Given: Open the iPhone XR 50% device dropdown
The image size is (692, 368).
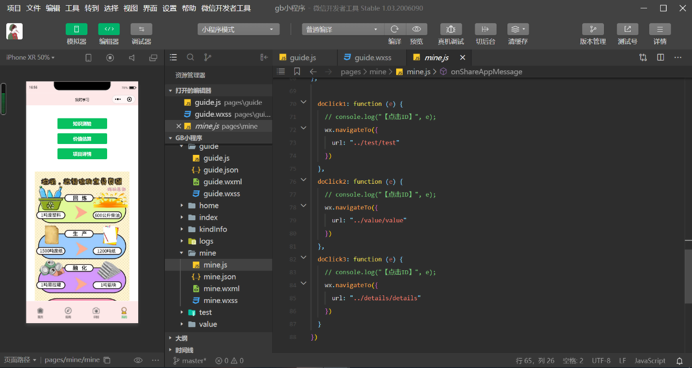Looking at the screenshot, I should click(30, 57).
